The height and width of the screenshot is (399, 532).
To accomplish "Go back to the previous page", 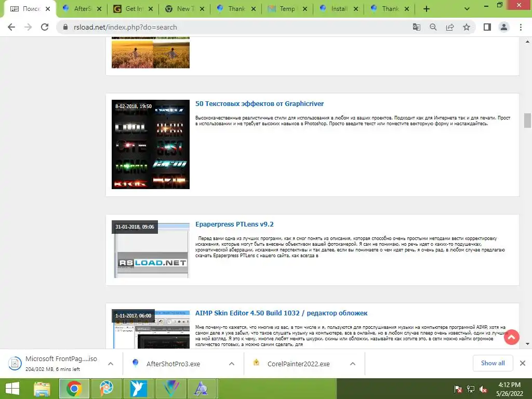I will [x=11, y=27].
